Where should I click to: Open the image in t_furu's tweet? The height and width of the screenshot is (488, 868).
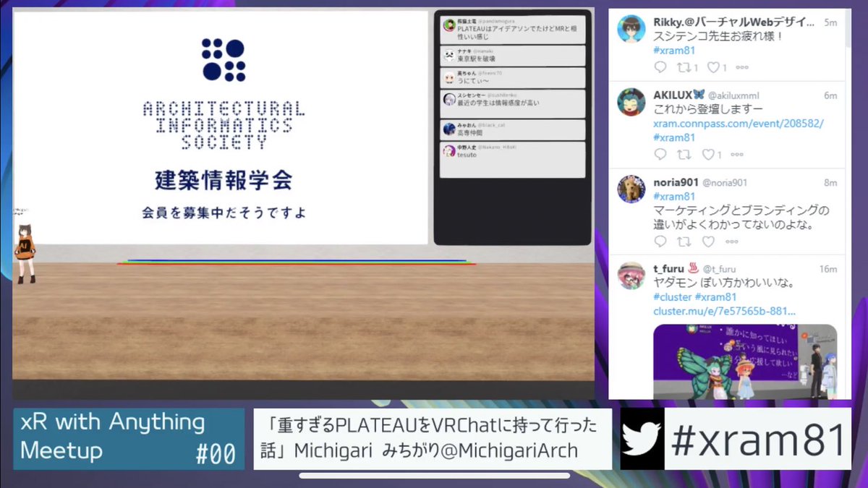point(745,361)
